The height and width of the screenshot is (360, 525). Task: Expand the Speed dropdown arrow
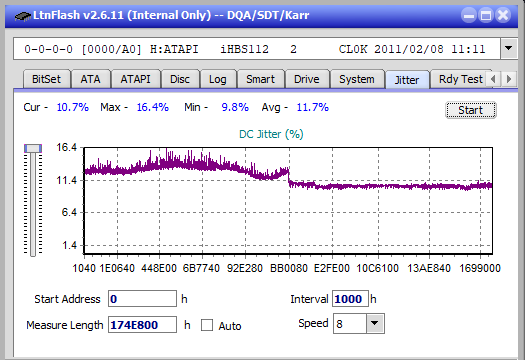point(375,323)
